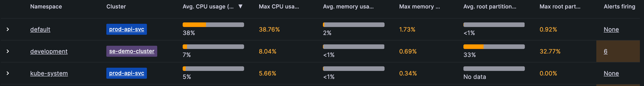
Task: Sort by Avg. memory usage column header
Action: click(348, 6)
